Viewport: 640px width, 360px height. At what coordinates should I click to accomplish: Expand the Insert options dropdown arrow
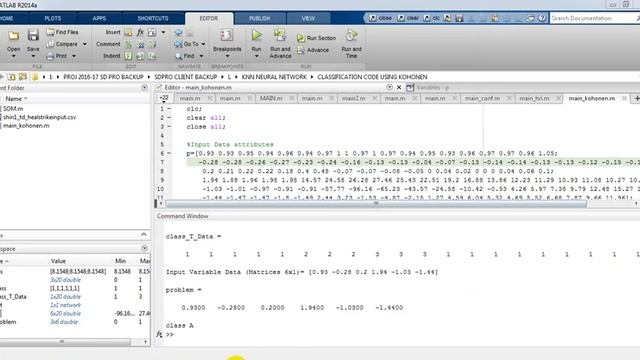[x=163, y=32]
